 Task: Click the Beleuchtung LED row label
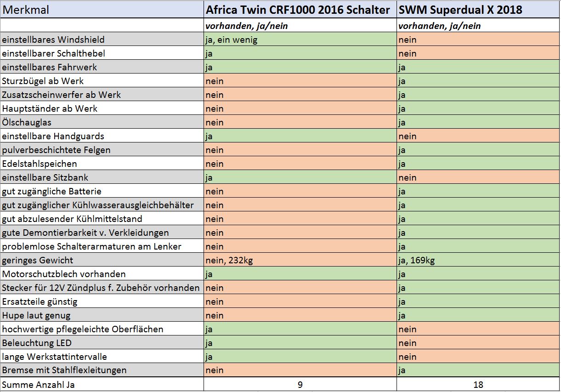pyautogui.click(x=102, y=343)
